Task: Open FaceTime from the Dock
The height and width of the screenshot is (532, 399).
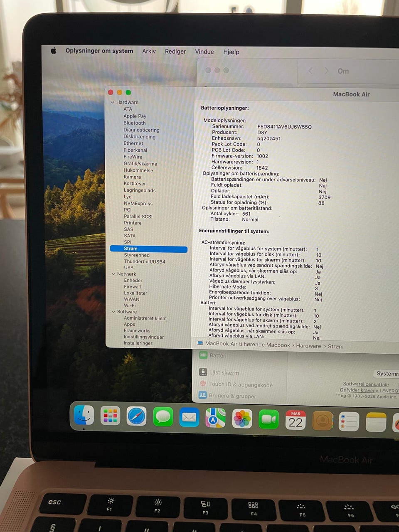Action: point(269,420)
